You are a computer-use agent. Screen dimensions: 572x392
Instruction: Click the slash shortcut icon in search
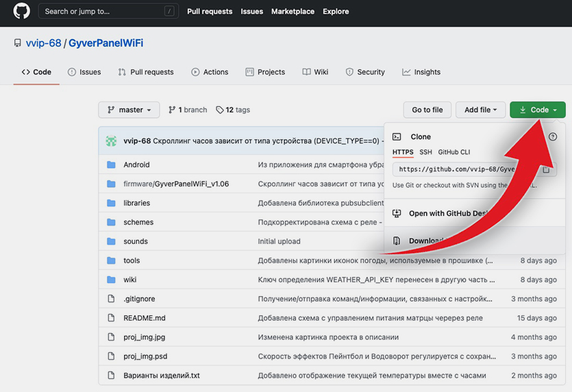[169, 12]
